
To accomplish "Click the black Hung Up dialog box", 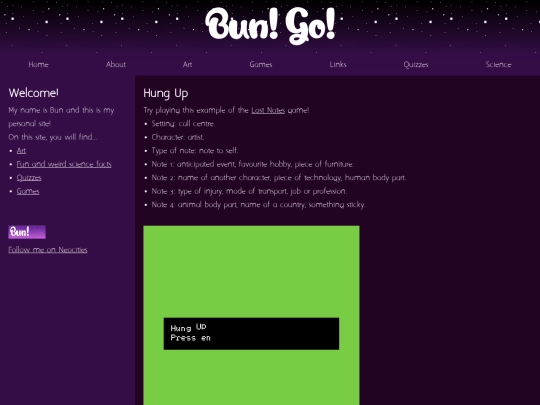I will 251,334.
